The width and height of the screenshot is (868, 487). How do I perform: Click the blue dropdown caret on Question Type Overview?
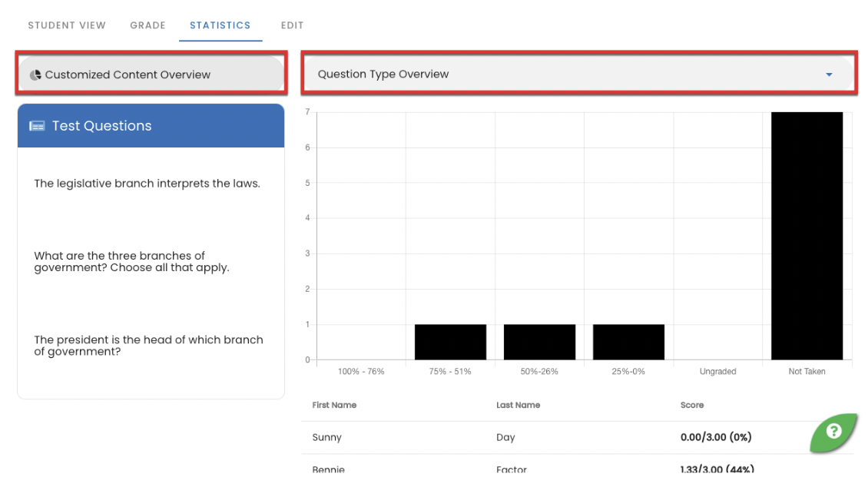tap(828, 75)
